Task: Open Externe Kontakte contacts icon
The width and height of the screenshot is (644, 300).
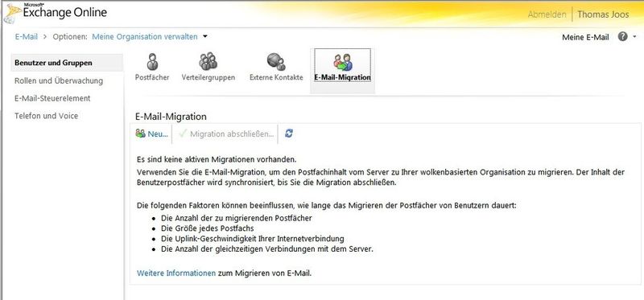Action: click(x=276, y=62)
